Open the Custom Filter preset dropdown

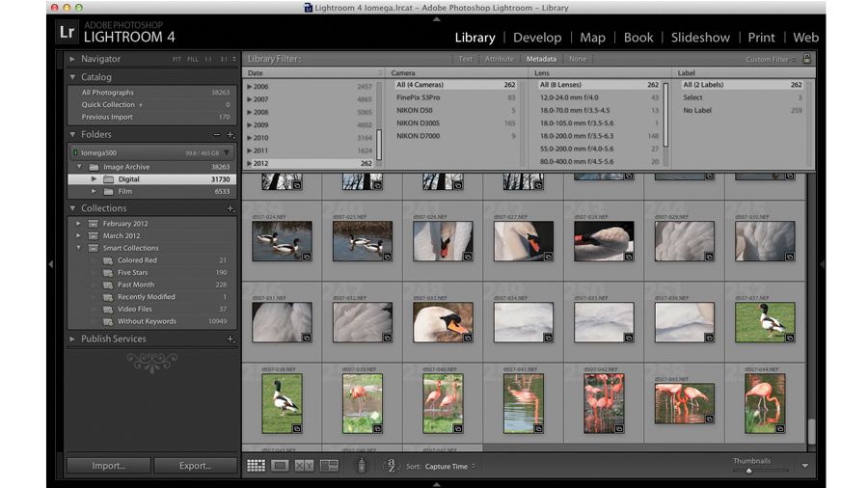tap(771, 59)
